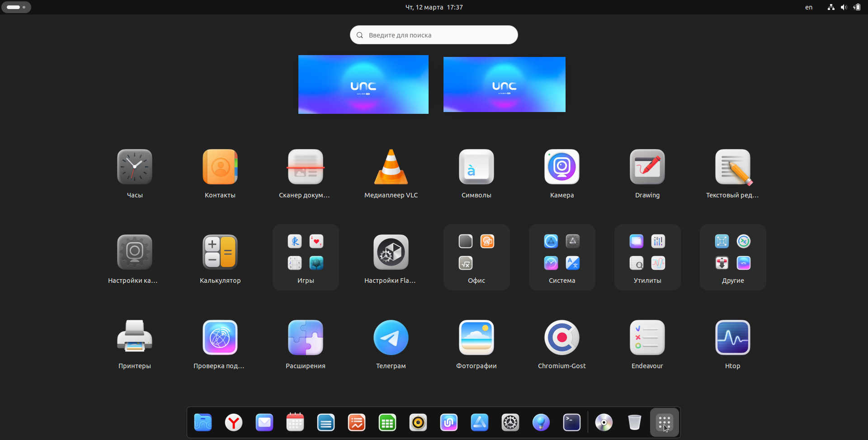Select the second workspace thumbnail

click(504, 84)
